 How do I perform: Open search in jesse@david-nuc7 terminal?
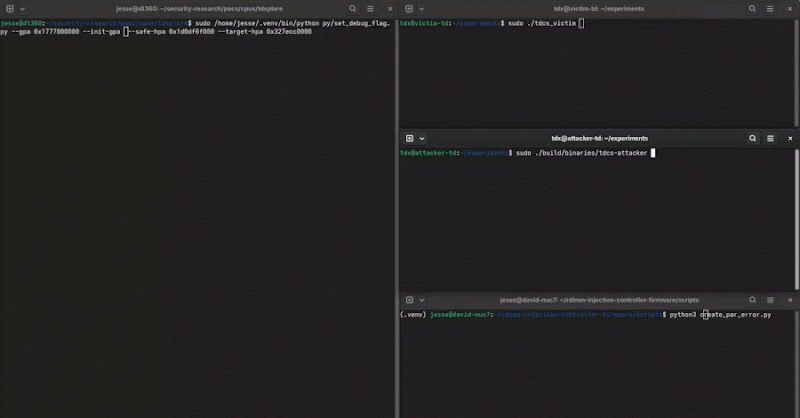(x=753, y=300)
